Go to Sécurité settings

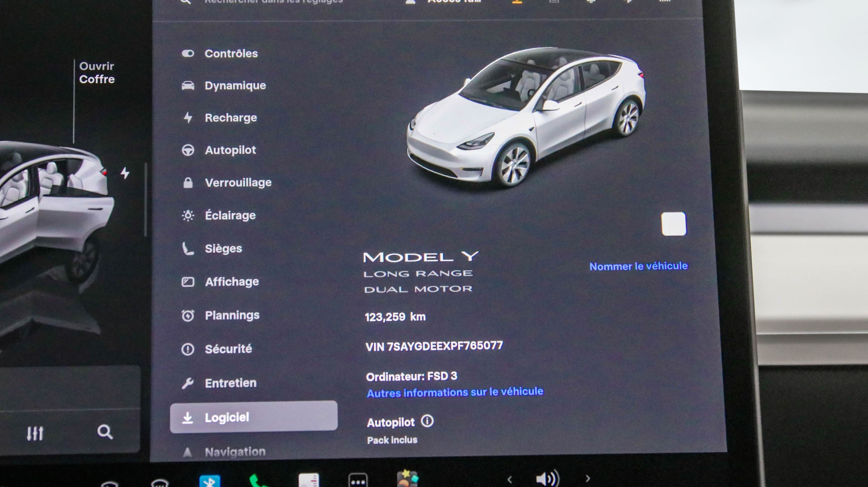click(x=228, y=349)
